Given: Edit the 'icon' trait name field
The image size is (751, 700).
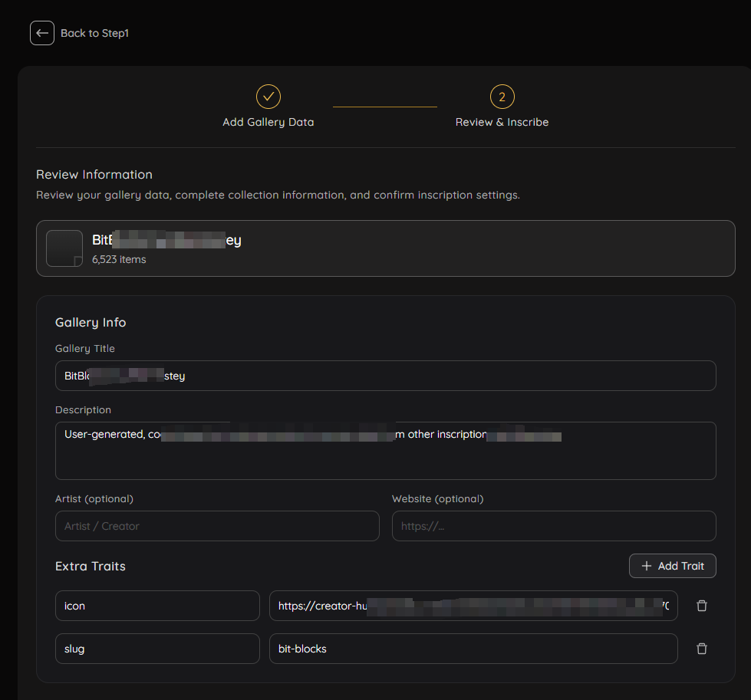Looking at the screenshot, I should [157, 606].
